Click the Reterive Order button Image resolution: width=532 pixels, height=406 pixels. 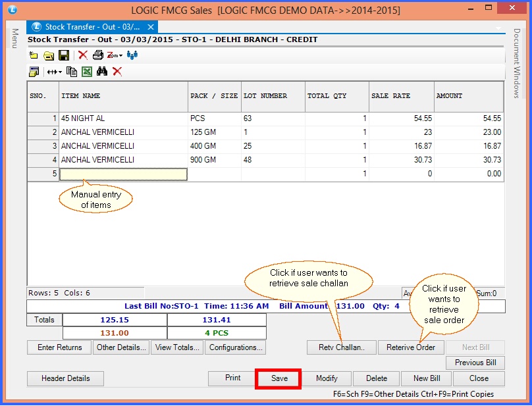[411, 347]
